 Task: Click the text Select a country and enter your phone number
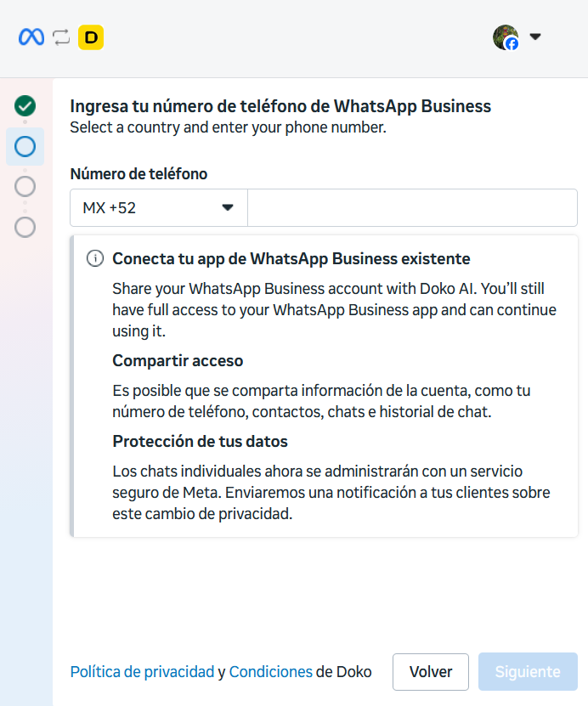(x=229, y=127)
